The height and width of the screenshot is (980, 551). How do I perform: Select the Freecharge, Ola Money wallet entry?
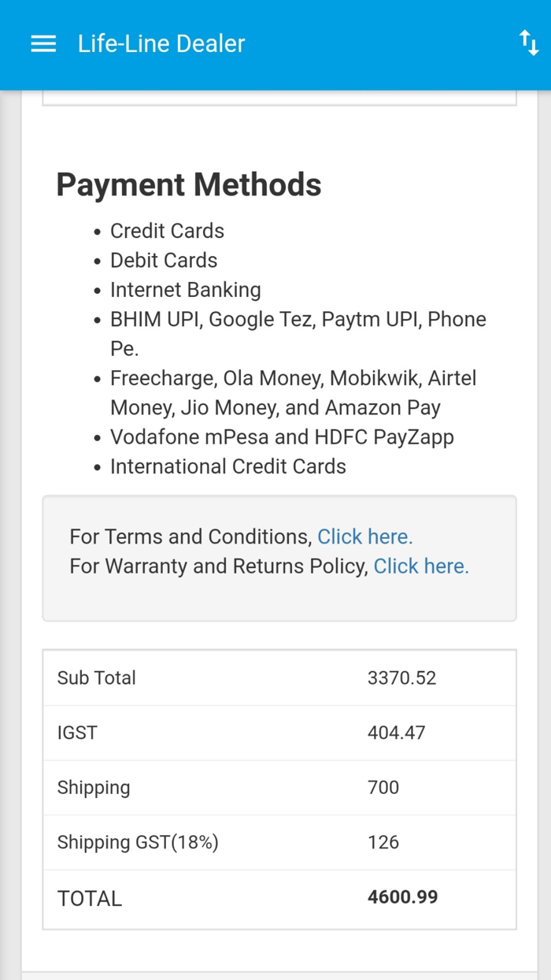tap(293, 378)
